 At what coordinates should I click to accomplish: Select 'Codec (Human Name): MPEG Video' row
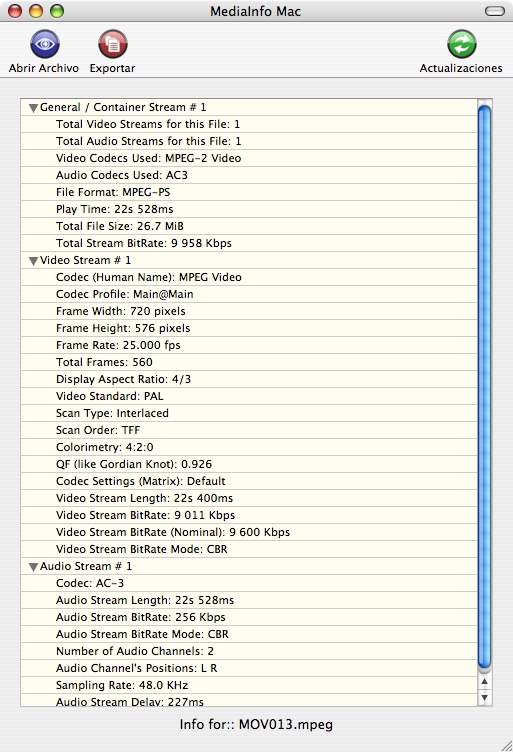(x=249, y=277)
